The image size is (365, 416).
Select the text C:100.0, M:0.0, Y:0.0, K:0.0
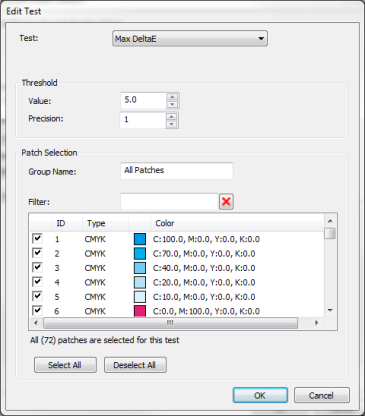206,239
